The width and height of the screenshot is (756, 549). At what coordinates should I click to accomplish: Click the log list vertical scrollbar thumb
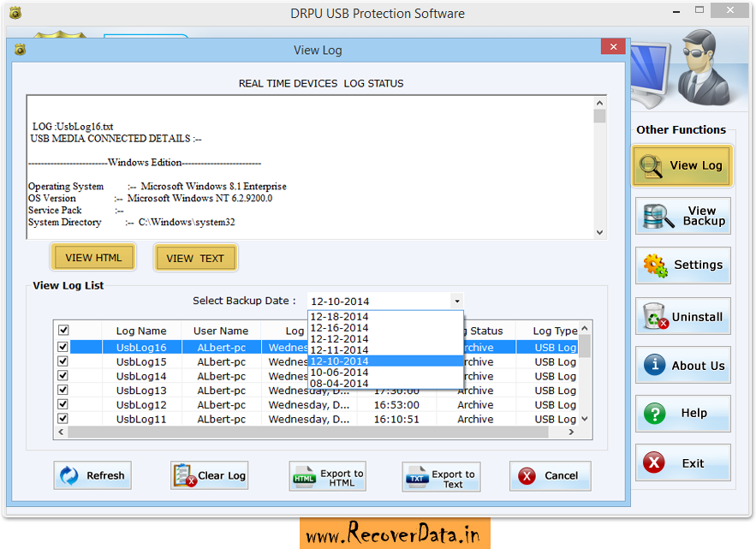click(585, 346)
